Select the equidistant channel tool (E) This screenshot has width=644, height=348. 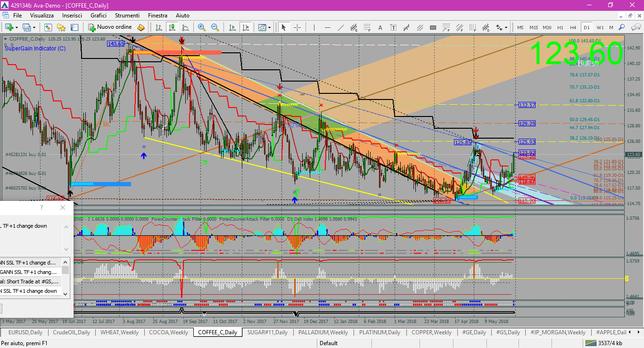[x=355, y=27]
